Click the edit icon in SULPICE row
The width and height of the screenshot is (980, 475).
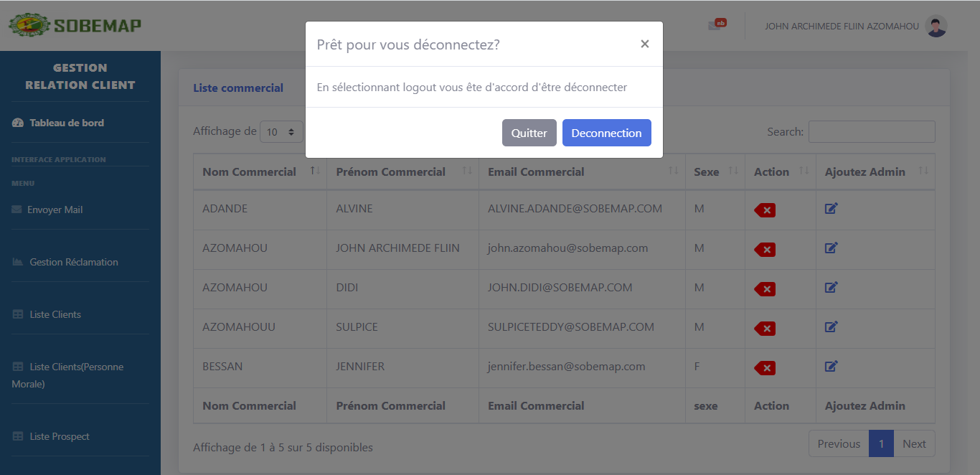click(831, 327)
